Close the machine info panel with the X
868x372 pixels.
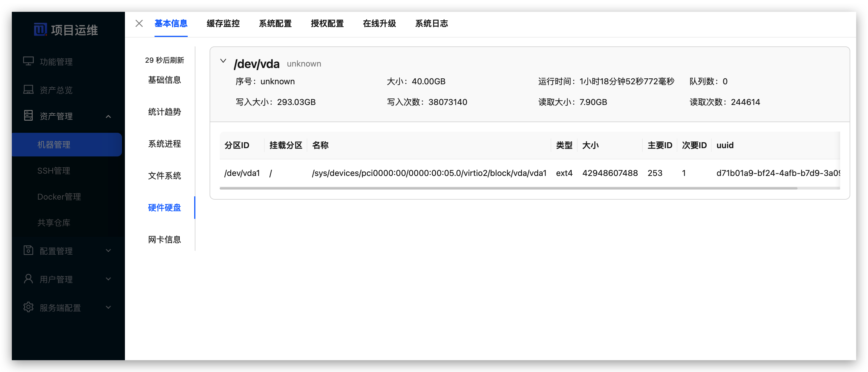[139, 24]
